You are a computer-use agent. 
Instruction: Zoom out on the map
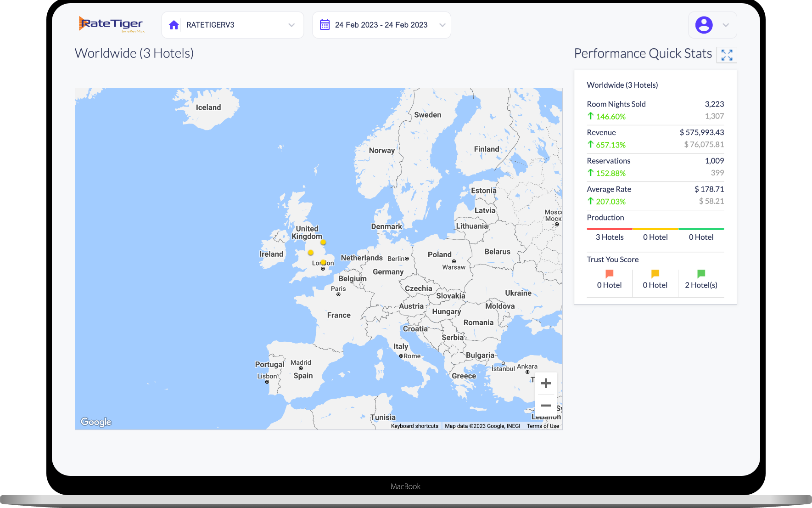point(546,406)
